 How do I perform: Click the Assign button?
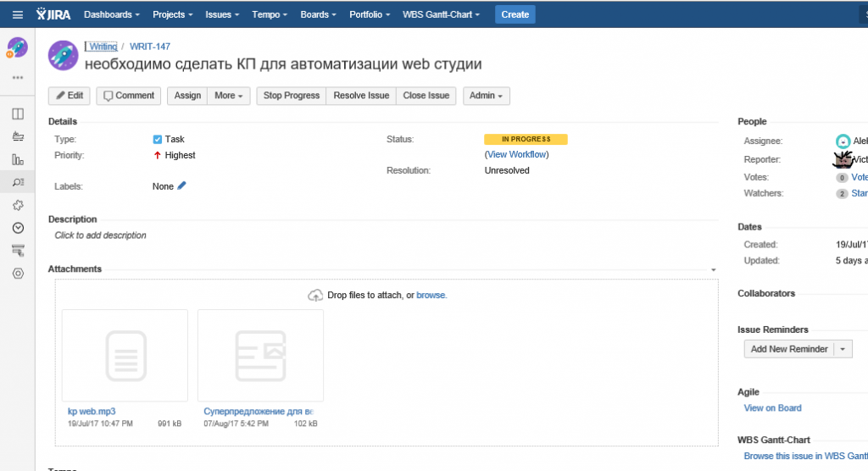pyautogui.click(x=187, y=96)
